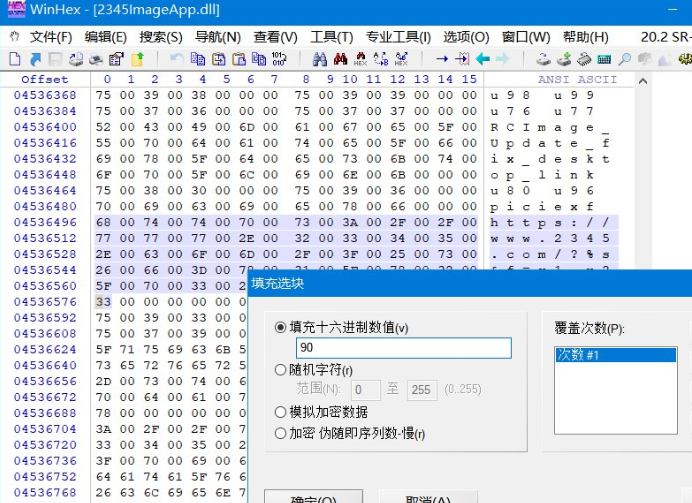Click the print icon in the toolbar
692x503 pixels.
(x=96, y=59)
